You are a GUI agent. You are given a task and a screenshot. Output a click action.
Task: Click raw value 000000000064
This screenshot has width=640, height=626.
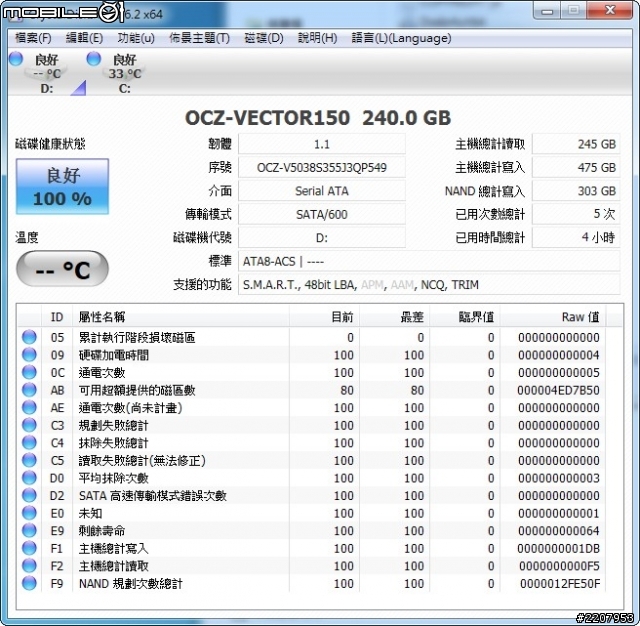pyautogui.click(x=559, y=531)
